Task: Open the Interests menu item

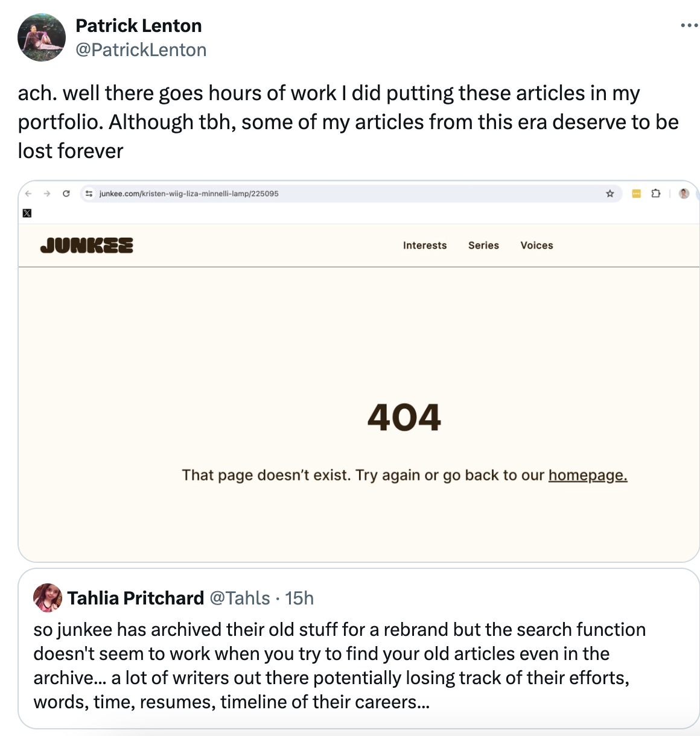Action: coord(425,246)
